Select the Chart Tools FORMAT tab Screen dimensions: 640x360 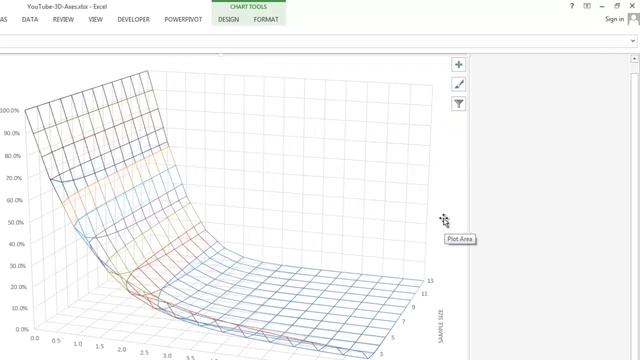coord(266,19)
